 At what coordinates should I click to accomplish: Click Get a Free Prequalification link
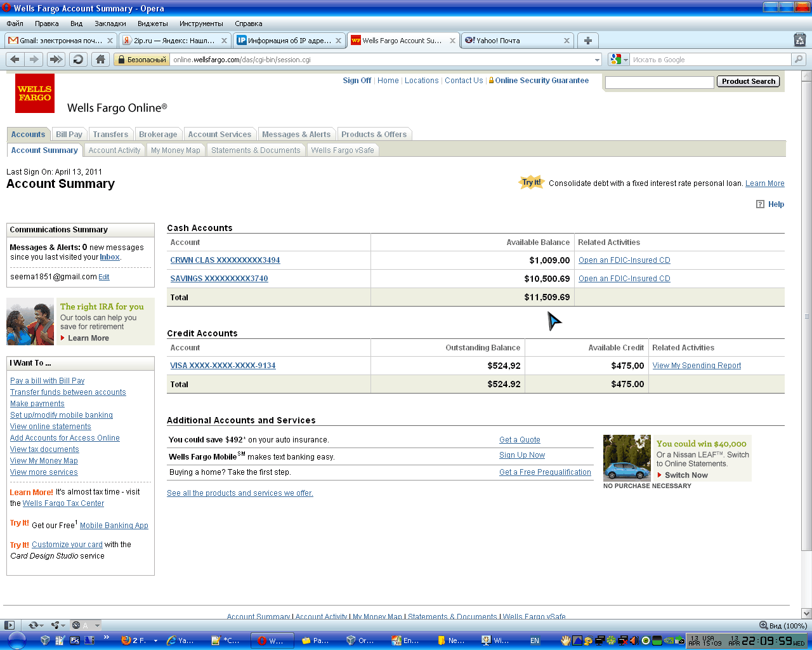click(x=545, y=472)
